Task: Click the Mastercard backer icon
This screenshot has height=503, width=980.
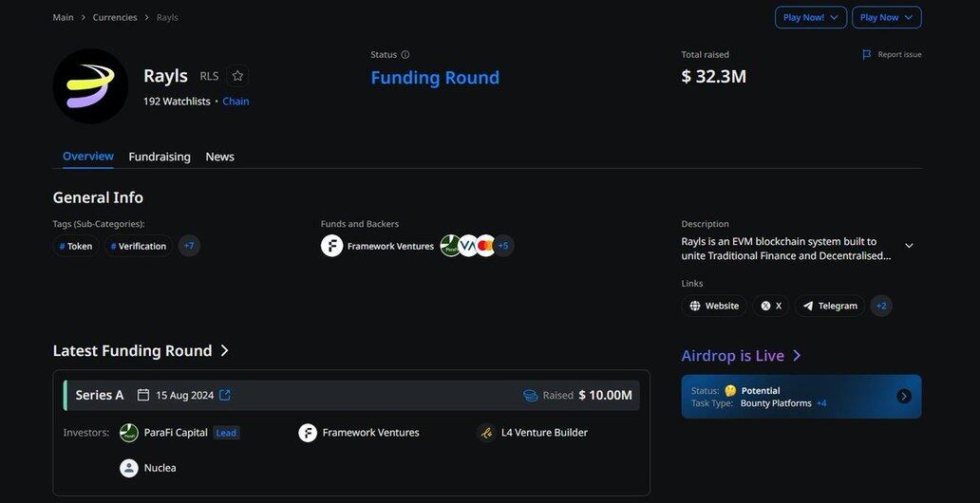Action: 486,246
